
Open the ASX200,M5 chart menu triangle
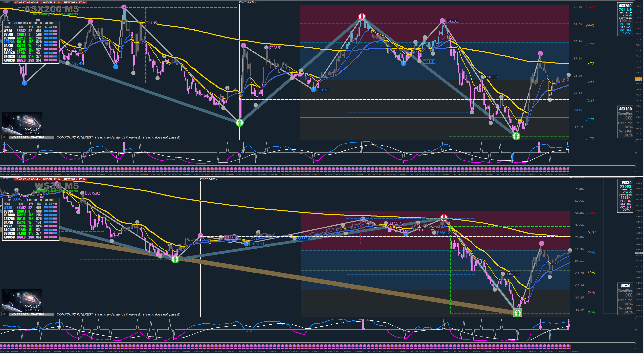click(1, 2)
